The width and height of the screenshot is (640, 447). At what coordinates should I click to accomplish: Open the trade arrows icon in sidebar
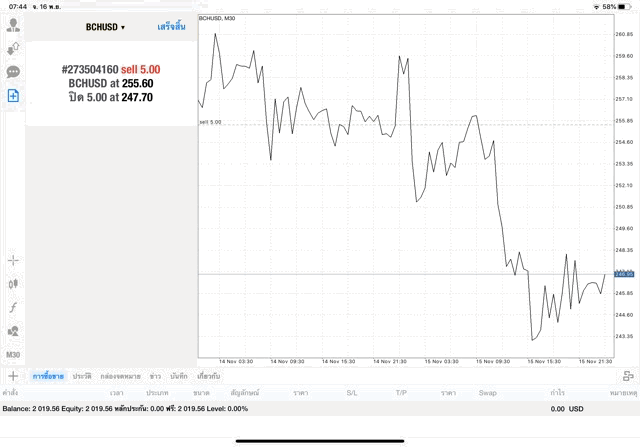pos(13,48)
